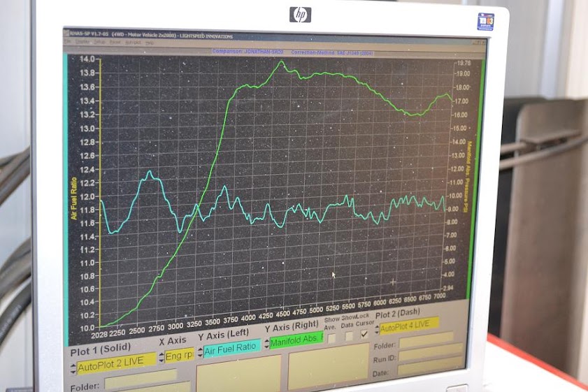
Task: Click the Y Axis (Right) stepper arrows
Action: (x=266, y=343)
